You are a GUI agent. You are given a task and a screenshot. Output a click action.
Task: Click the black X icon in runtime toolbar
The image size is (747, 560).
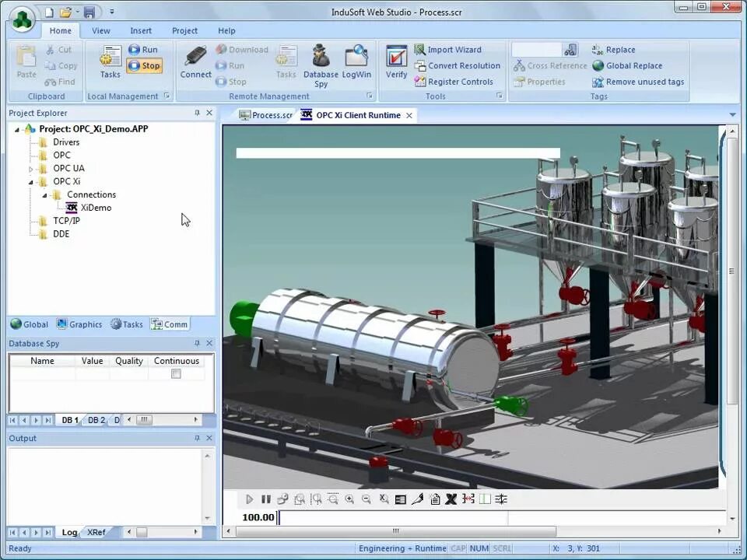pyautogui.click(x=451, y=499)
